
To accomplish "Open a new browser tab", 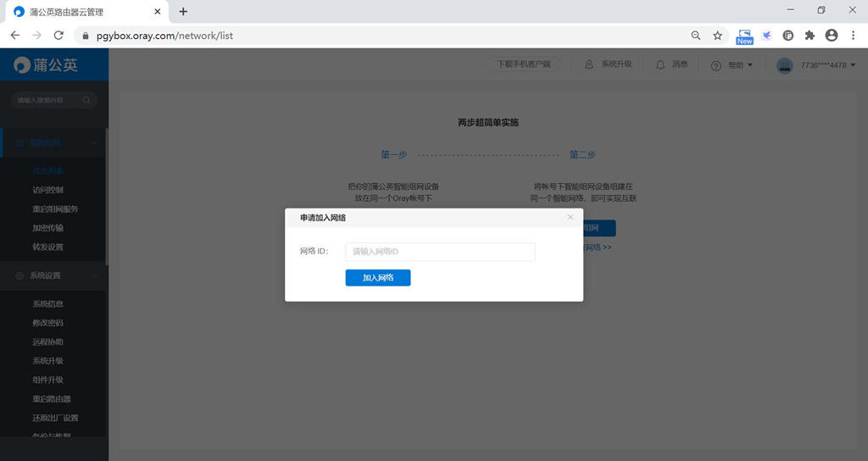I will click(x=183, y=12).
